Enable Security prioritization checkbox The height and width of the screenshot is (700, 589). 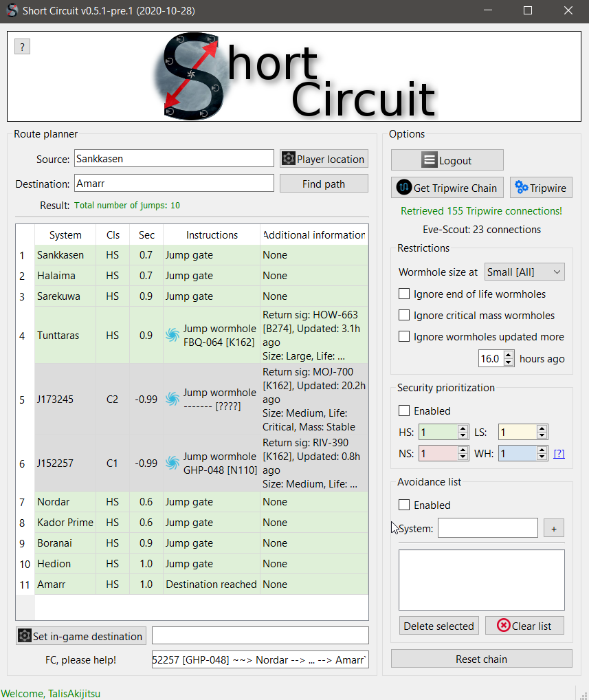pos(404,411)
